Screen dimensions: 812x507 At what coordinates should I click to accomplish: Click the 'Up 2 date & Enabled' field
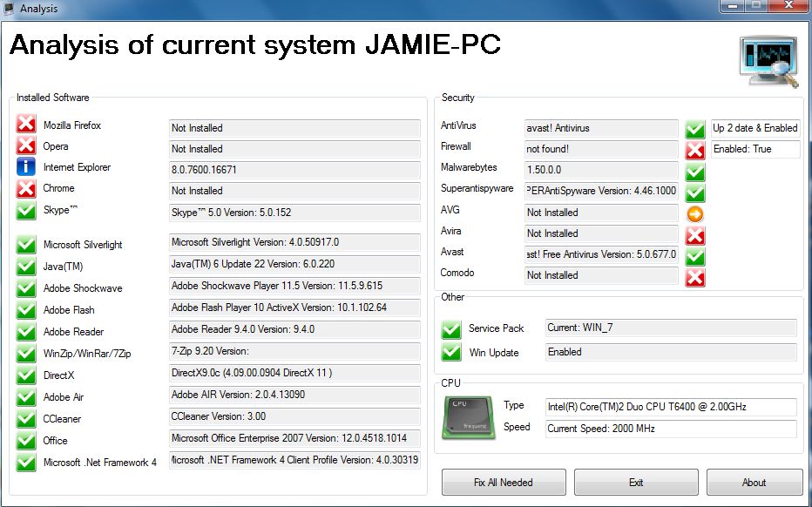coord(755,128)
